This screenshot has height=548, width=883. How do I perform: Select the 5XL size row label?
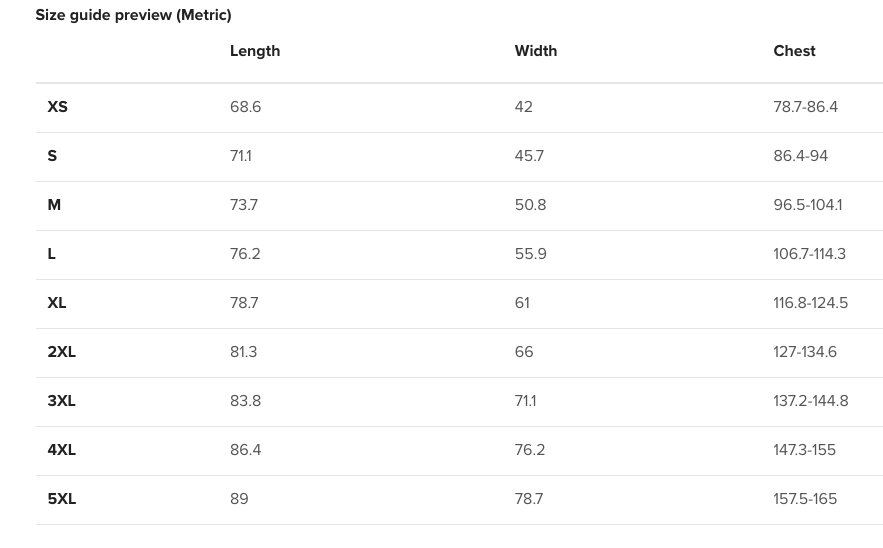(x=62, y=499)
